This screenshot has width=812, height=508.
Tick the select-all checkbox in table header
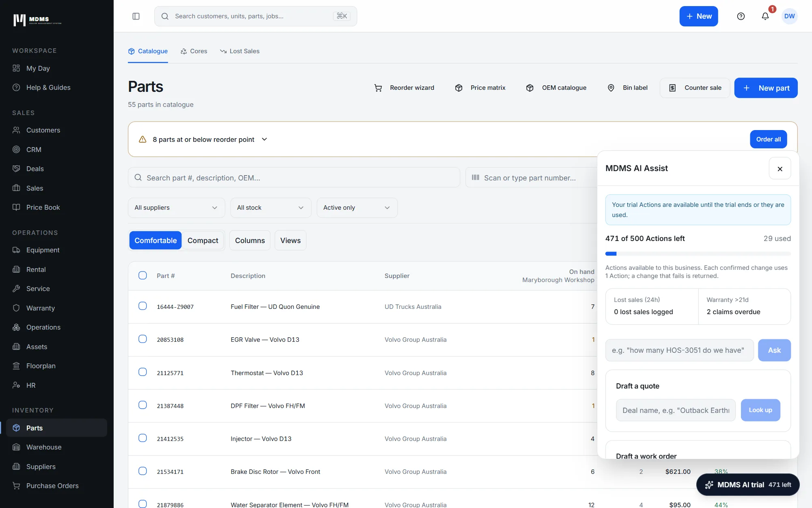pyautogui.click(x=143, y=276)
